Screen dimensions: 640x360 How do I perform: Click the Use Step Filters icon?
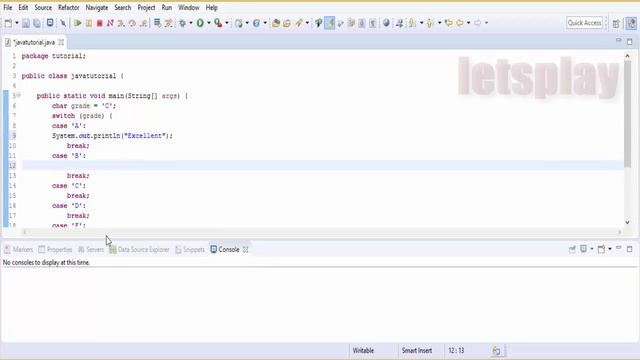click(x=168, y=23)
